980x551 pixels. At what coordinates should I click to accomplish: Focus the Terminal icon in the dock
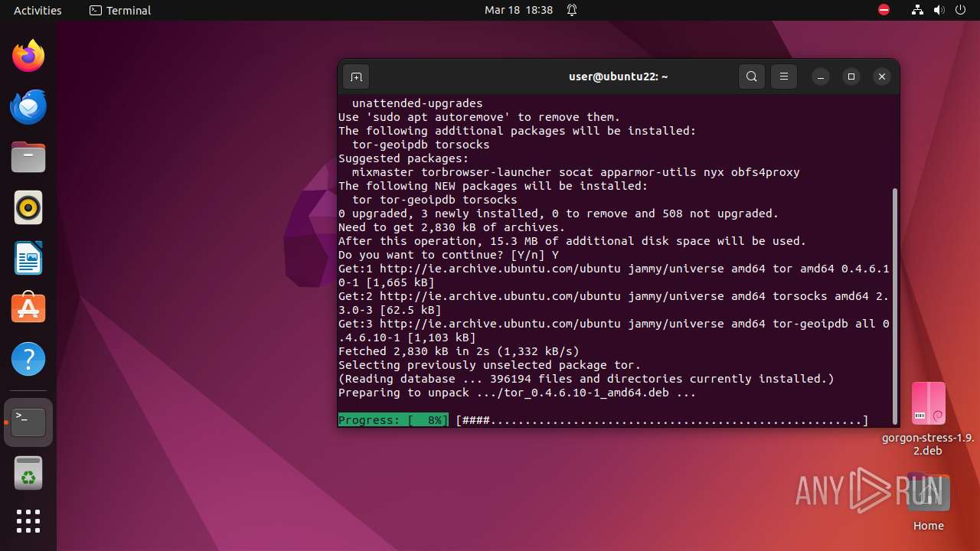coord(28,422)
